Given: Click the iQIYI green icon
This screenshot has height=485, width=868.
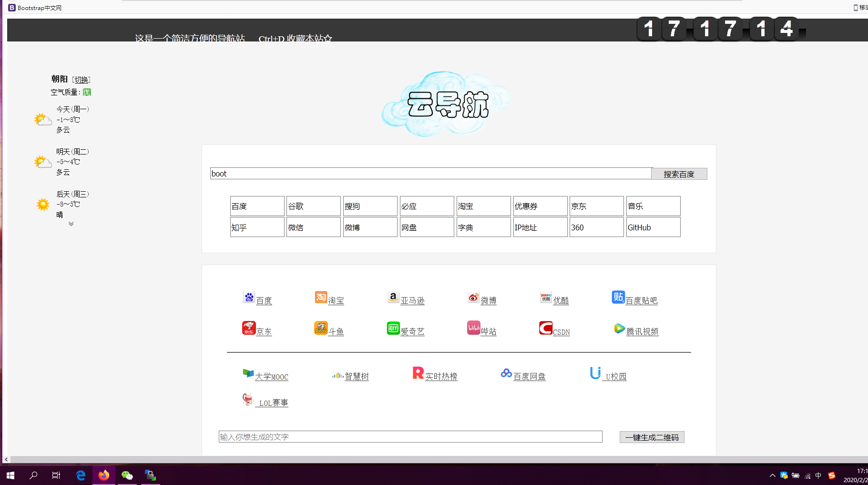Looking at the screenshot, I should coord(393,328).
